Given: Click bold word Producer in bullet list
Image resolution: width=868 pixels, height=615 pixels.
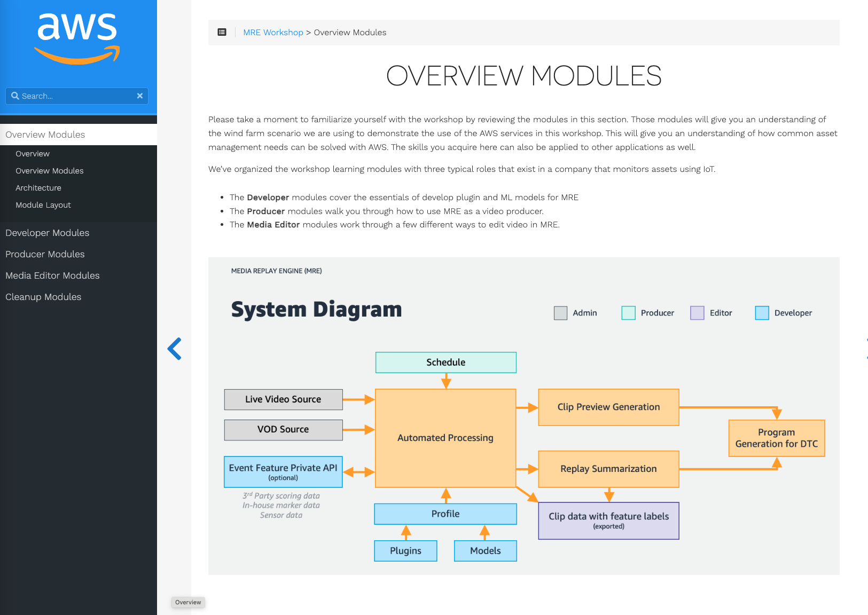Looking at the screenshot, I should [x=266, y=211].
